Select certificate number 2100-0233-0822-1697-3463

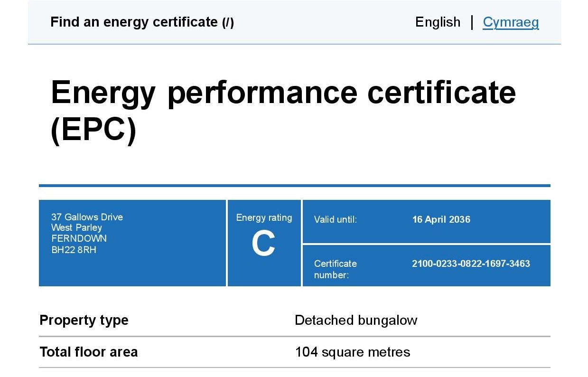tap(471, 264)
